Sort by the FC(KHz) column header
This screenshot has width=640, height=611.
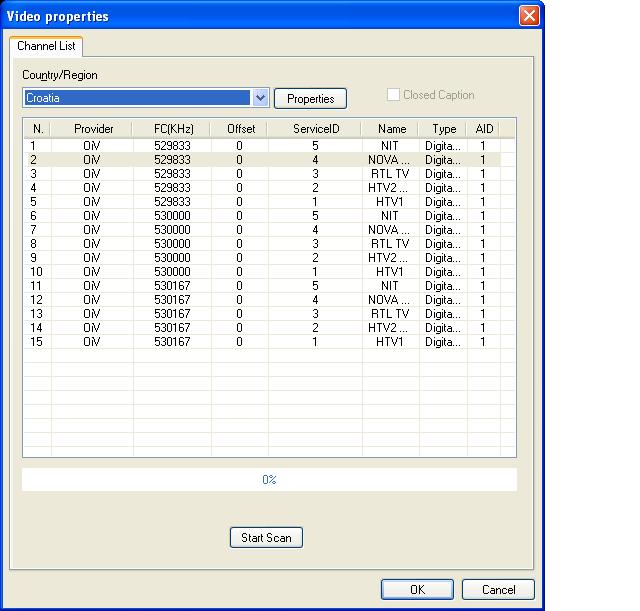click(x=172, y=129)
